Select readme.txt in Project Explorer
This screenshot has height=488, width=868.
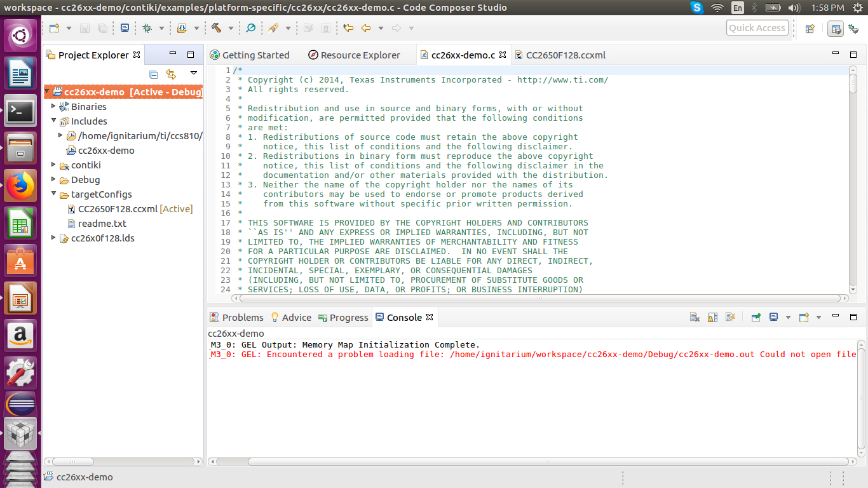click(x=97, y=224)
